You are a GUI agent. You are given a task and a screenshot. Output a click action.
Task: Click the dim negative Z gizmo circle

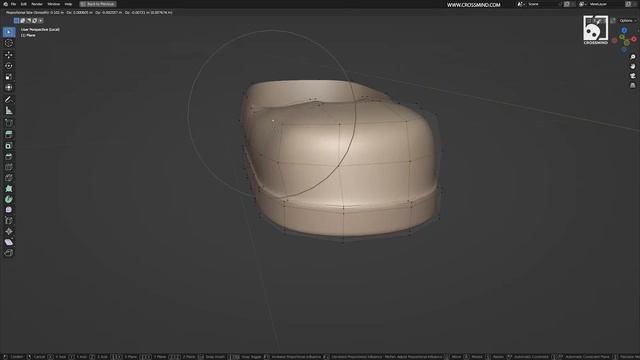click(x=624, y=50)
